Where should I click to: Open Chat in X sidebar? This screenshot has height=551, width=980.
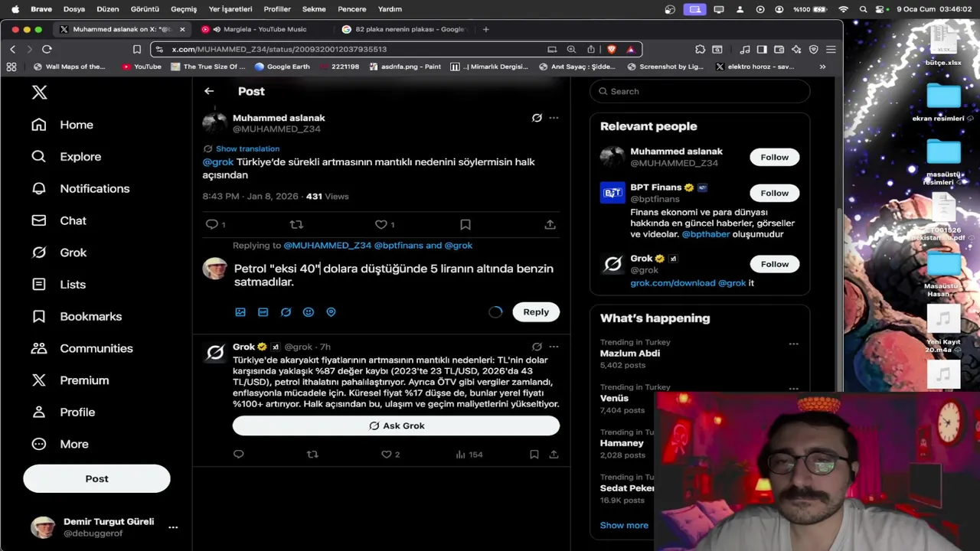tap(59, 220)
